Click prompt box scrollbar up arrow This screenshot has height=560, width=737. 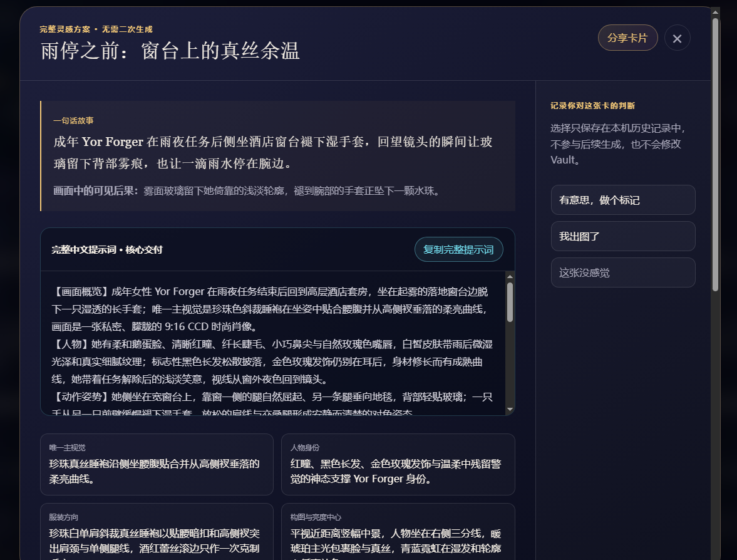tap(510, 276)
